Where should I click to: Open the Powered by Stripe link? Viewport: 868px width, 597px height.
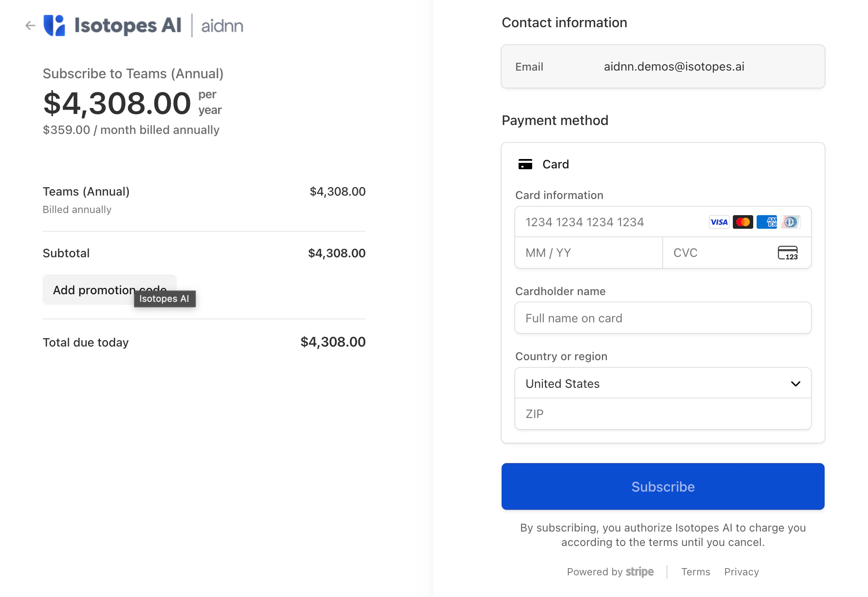pos(610,572)
